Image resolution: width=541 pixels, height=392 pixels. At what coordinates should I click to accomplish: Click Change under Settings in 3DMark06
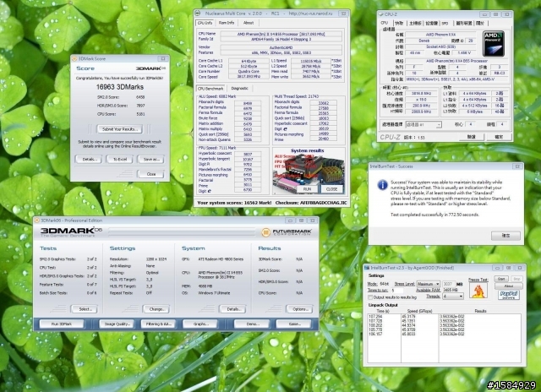[x=156, y=309]
